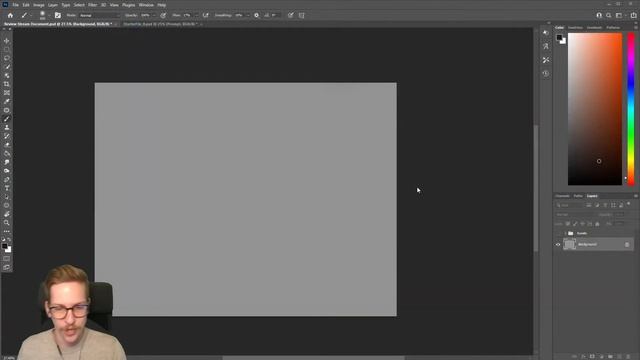
Task: Click the Quick Mask mode icon
Action: tap(7, 258)
